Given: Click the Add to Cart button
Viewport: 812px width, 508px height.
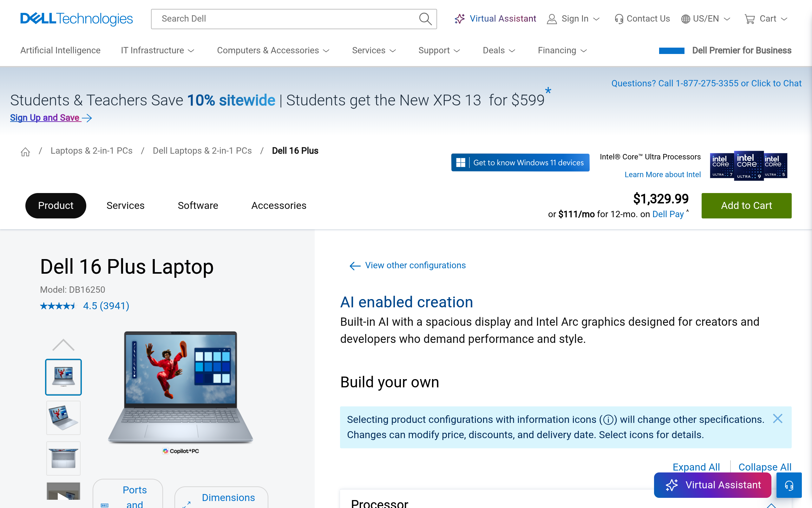Looking at the screenshot, I should (746, 206).
